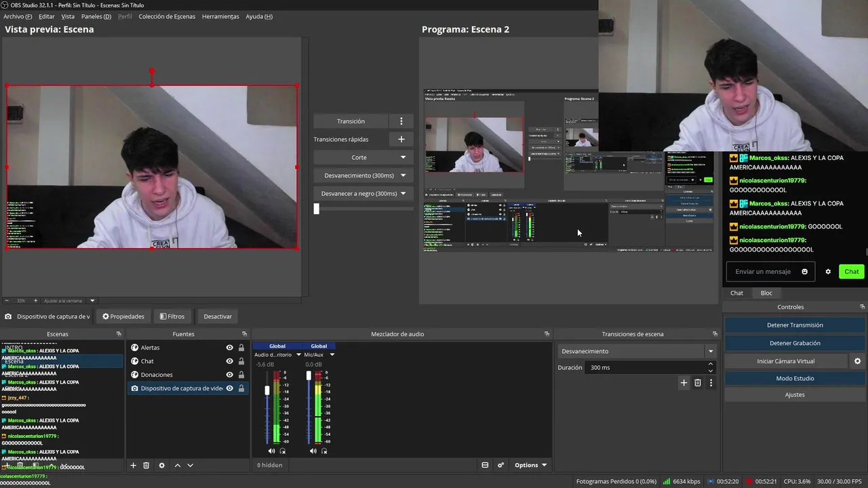Open the Vista menu
The image size is (868, 488).
tap(68, 16)
